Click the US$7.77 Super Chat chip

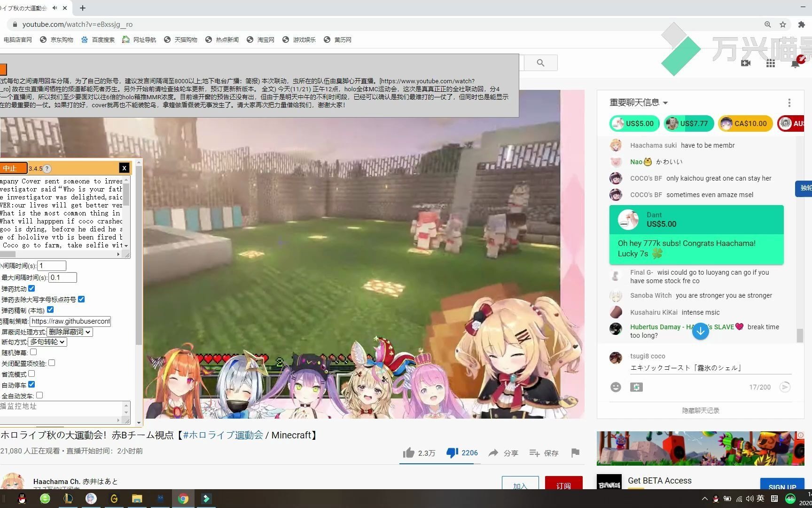pos(688,124)
